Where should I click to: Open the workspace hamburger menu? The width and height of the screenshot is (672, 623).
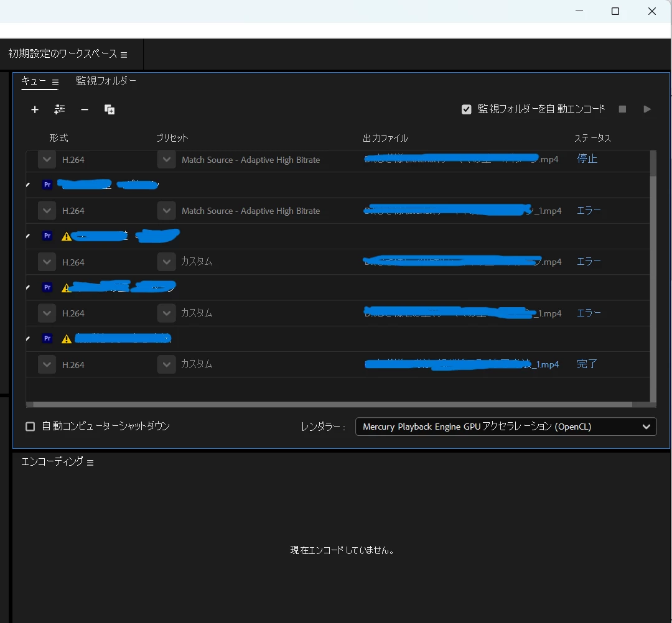click(124, 55)
